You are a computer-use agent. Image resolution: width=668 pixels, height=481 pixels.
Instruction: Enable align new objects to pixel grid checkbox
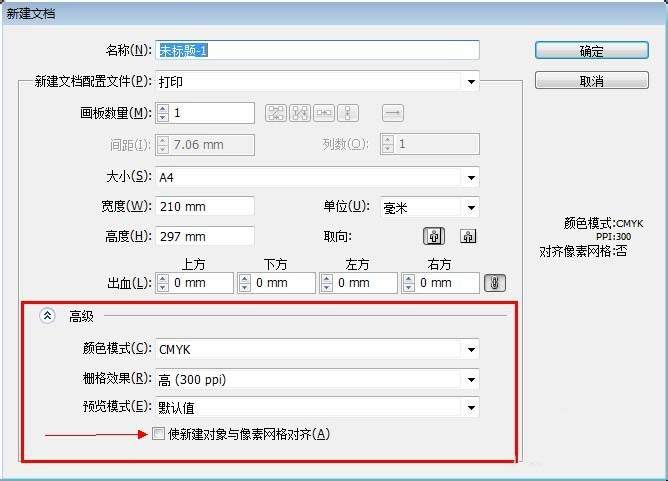[158, 434]
